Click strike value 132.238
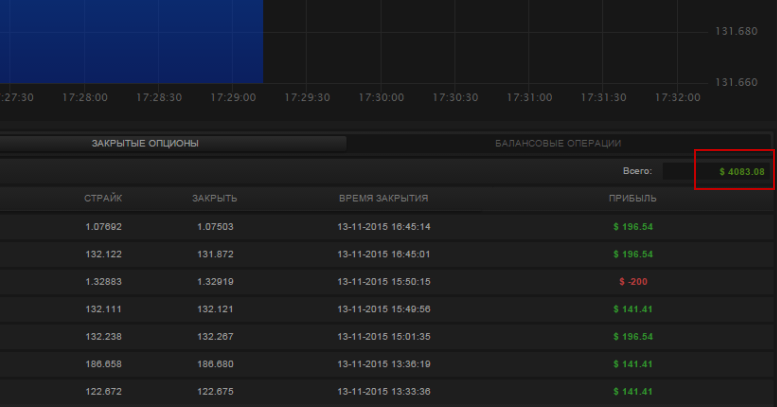This screenshot has width=777, height=407. coord(103,336)
